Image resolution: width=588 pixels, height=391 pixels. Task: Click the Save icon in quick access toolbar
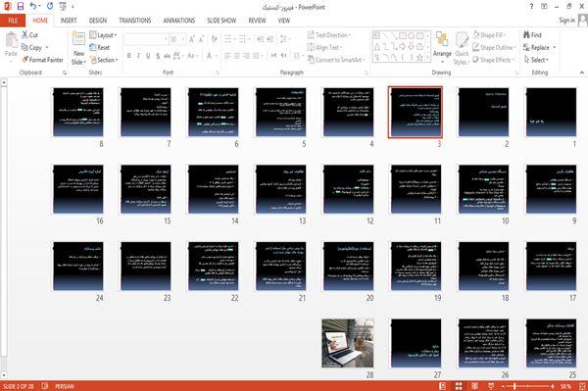click(21, 7)
